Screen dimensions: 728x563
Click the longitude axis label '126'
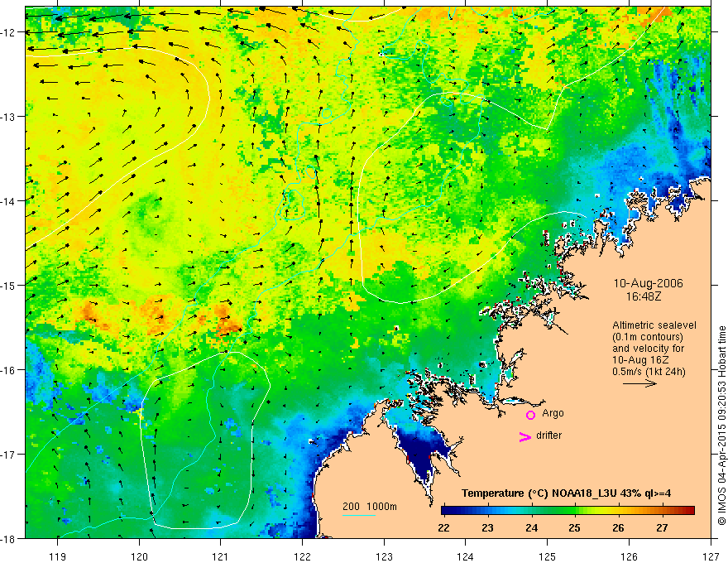[629, 556]
